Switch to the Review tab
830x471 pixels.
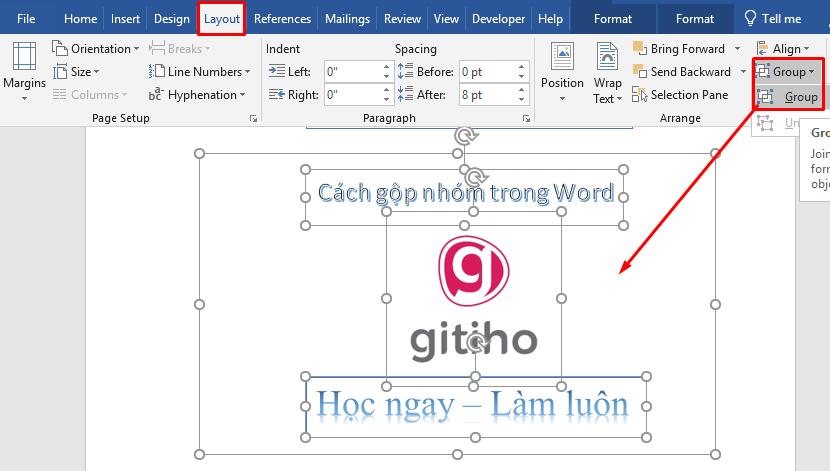[x=402, y=19]
